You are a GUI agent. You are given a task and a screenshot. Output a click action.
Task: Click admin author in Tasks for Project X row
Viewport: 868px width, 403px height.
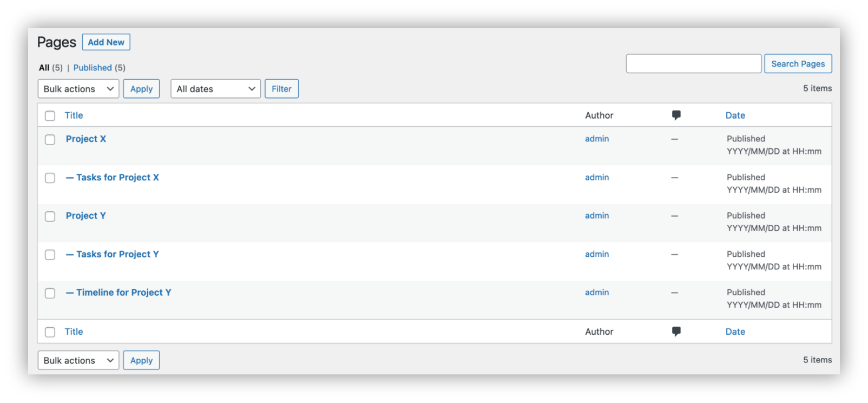pos(597,177)
